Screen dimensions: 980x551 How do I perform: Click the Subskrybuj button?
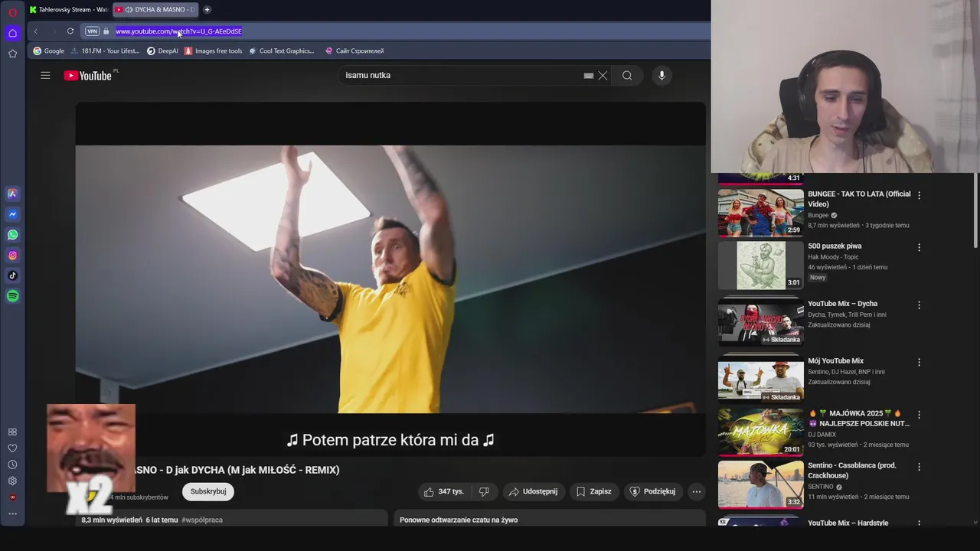point(208,491)
